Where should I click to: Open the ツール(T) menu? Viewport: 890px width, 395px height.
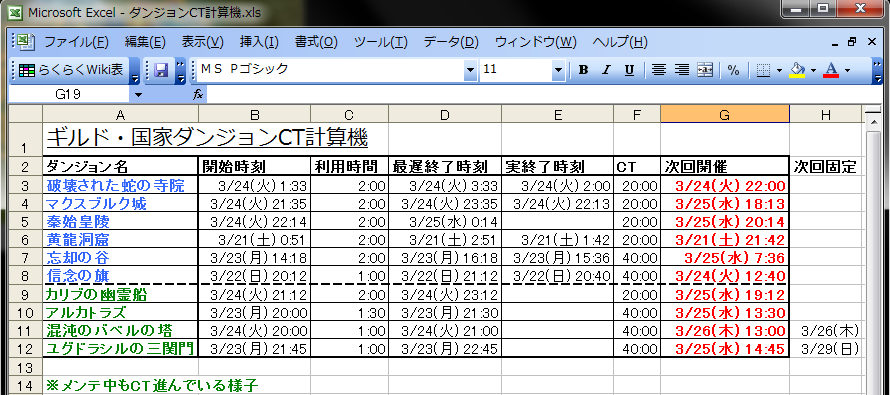(x=381, y=42)
